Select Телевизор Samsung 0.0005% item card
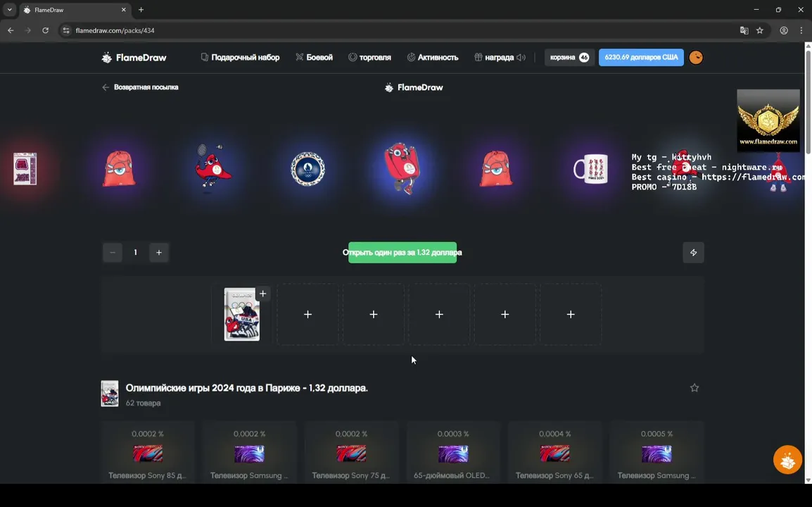 click(656, 453)
